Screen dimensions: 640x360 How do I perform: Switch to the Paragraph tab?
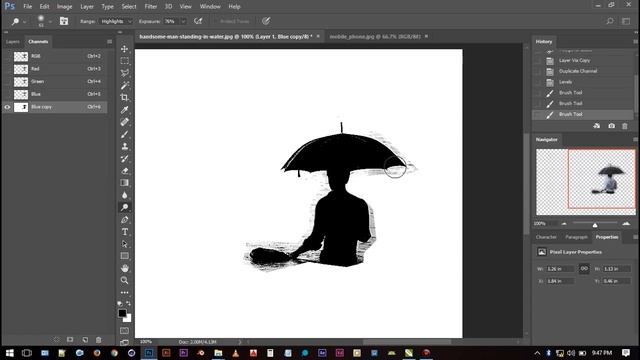(576, 237)
